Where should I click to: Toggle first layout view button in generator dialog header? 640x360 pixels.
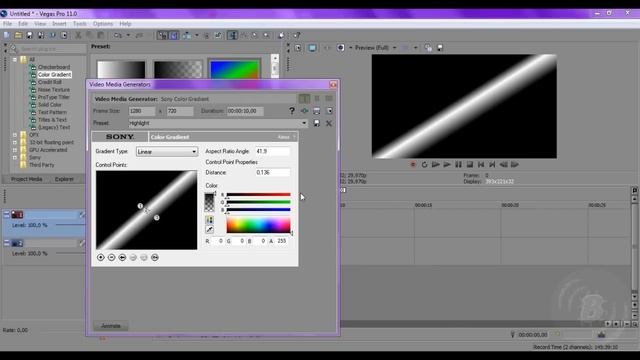(304, 98)
